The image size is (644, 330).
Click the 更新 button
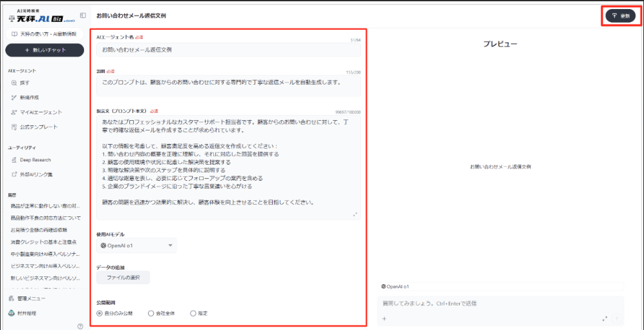(620, 16)
